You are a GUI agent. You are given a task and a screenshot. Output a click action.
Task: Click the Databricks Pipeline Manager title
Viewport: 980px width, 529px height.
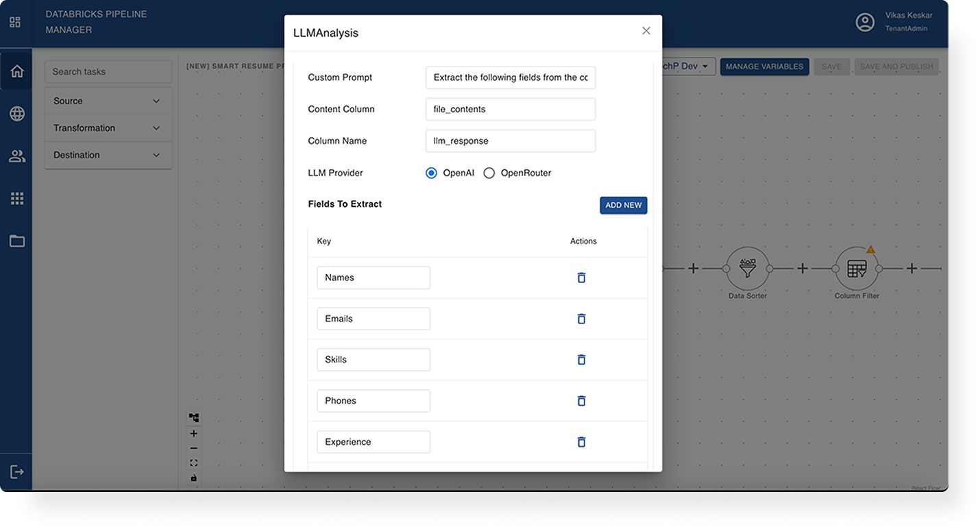click(96, 22)
